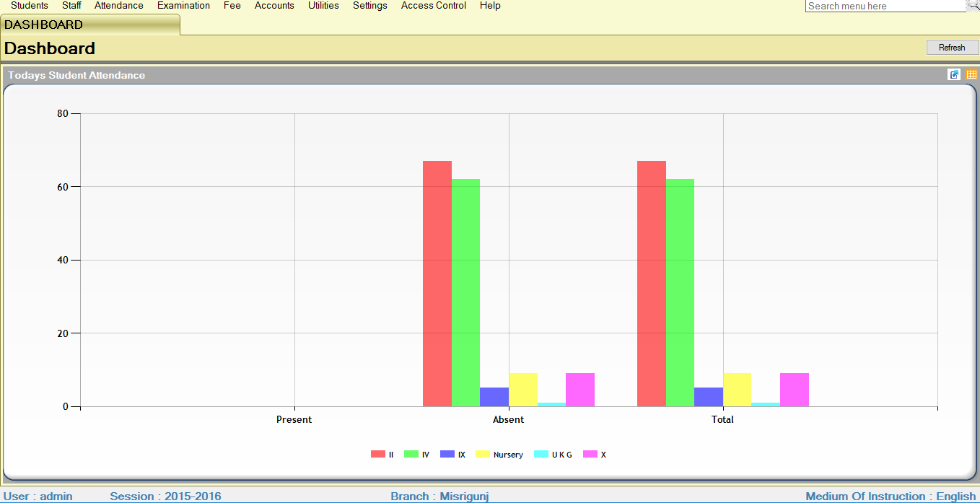The image size is (980, 503).
Task: Click the green IV legend marker
Action: point(411,455)
